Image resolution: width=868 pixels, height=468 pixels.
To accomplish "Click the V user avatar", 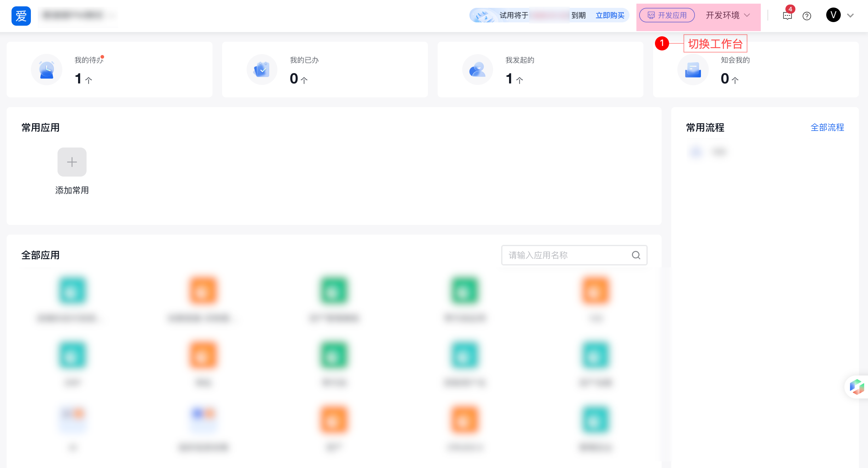I will 833,15.
